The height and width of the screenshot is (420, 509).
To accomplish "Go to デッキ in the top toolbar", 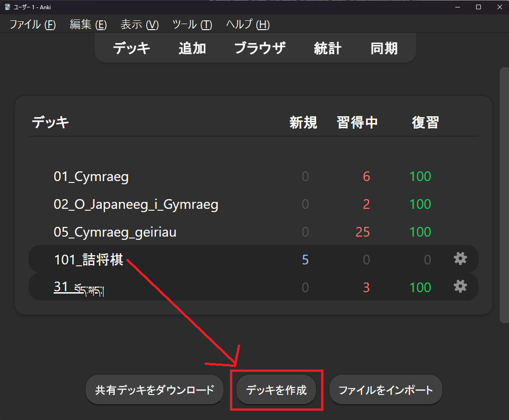I will [x=131, y=48].
